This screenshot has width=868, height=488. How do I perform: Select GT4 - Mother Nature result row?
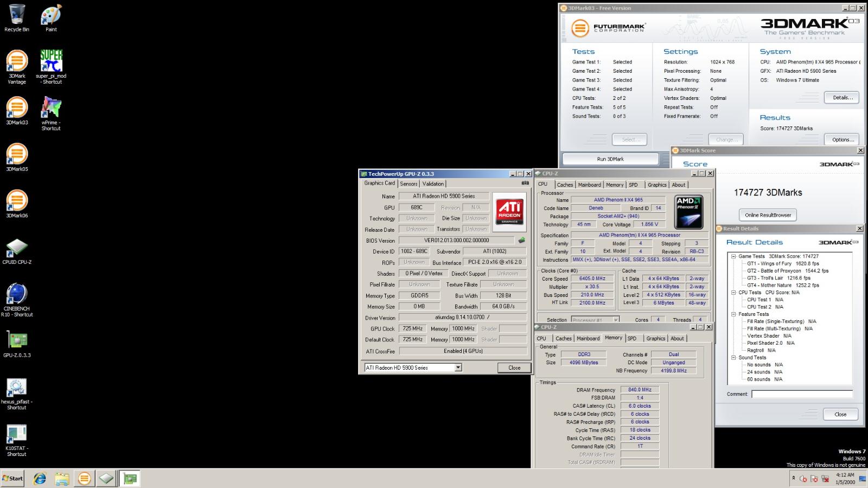[x=783, y=285]
